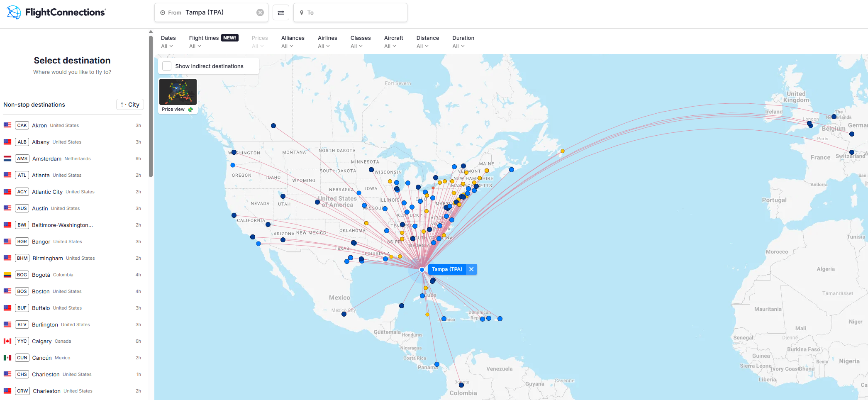Enable Show indirect destinations checkbox
Viewport: 868px width, 400px height.
point(167,66)
